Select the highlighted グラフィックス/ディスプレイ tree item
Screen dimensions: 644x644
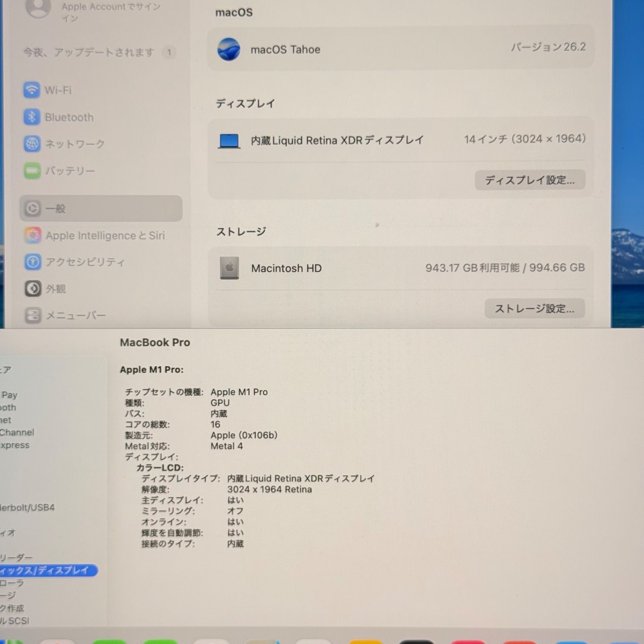[x=48, y=570]
